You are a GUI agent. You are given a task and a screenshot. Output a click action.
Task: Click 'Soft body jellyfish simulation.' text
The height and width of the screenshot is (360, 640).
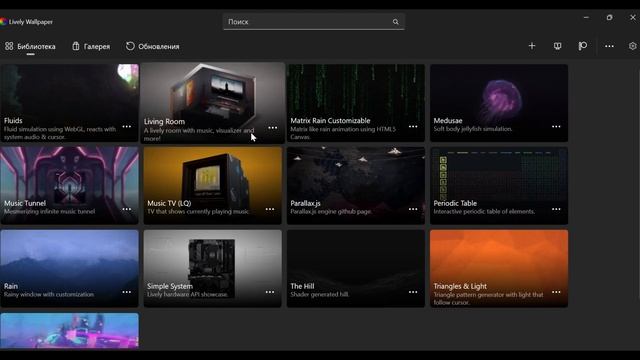coord(473,129)
